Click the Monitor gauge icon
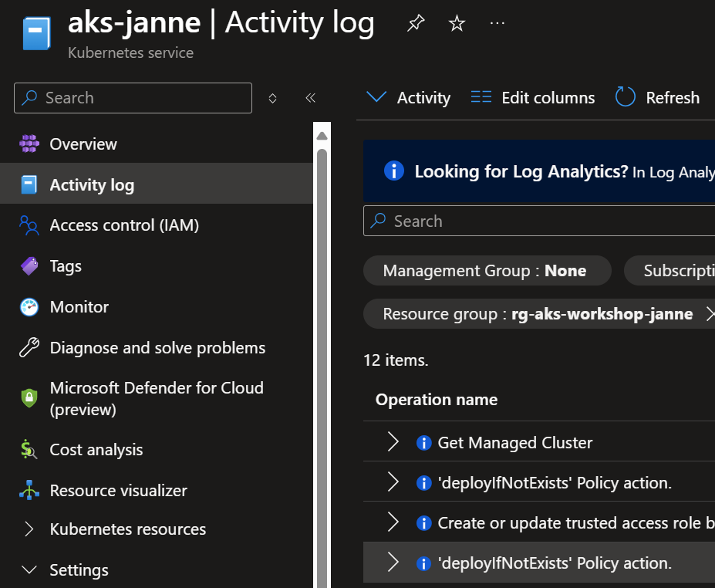 click(29, 307)
